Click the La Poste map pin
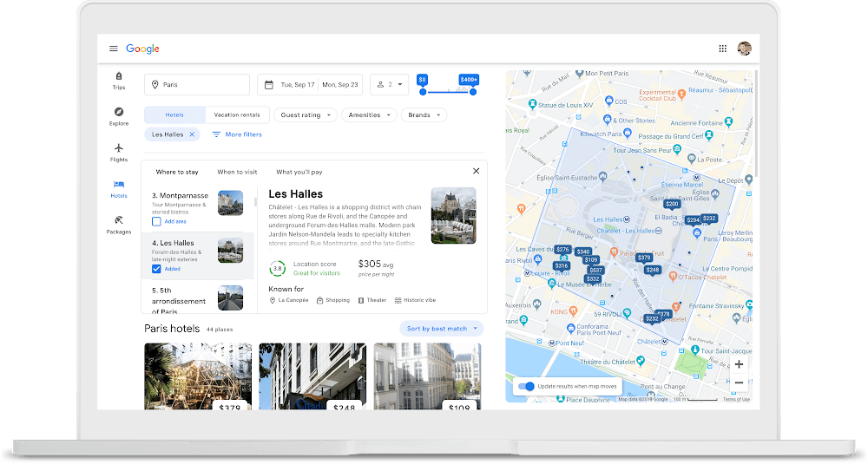Image resolution: width=868 pixels, height=464 pixels. [692, 159]
